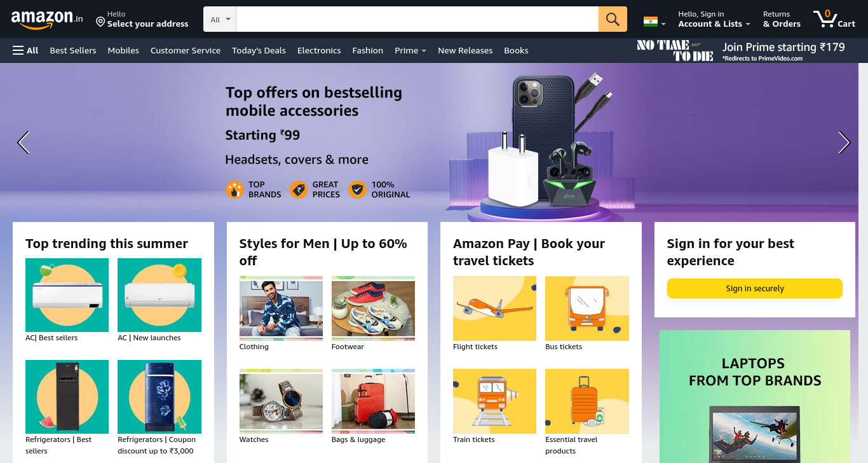Open the Watches category image
The image size is (868, 463).
point(281,401)
